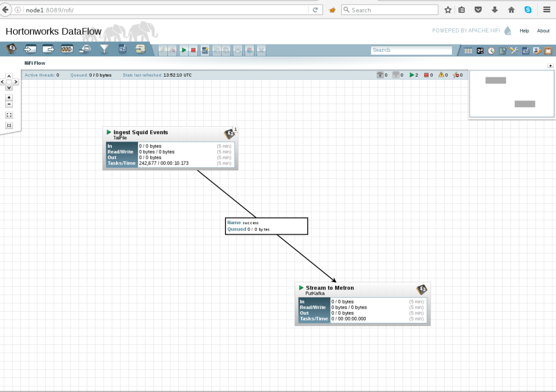This screenshot has width=556, height=392.
Task: Reload the page in the browser
Action: (315, 10)
